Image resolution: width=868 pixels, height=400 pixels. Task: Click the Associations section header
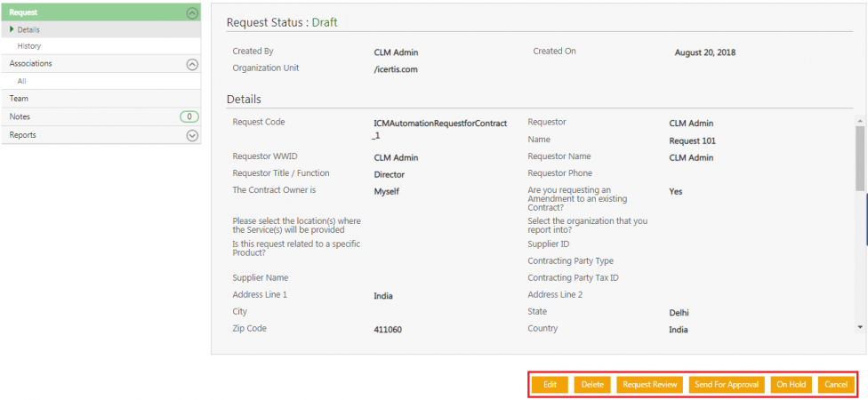tap(31, 64)
